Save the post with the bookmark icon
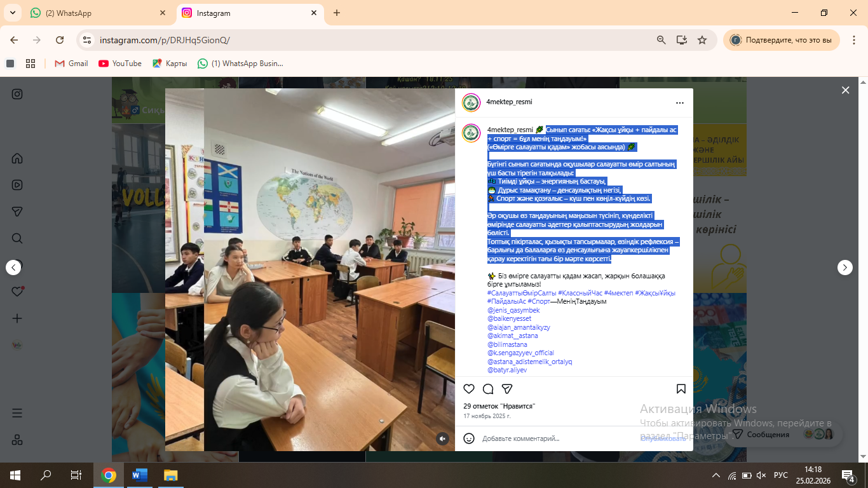868x488 pixels. pyautogui.click(x=681, y=389)
